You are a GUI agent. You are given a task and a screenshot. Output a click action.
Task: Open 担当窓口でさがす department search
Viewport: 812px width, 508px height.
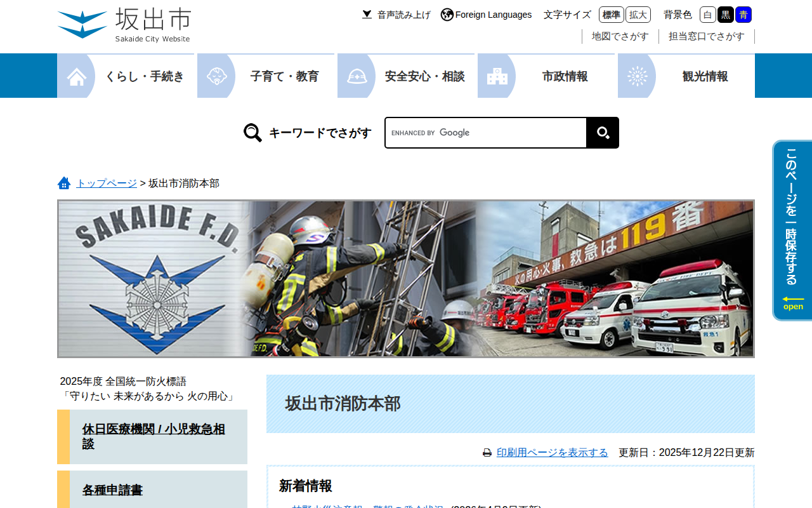(707, 36)
